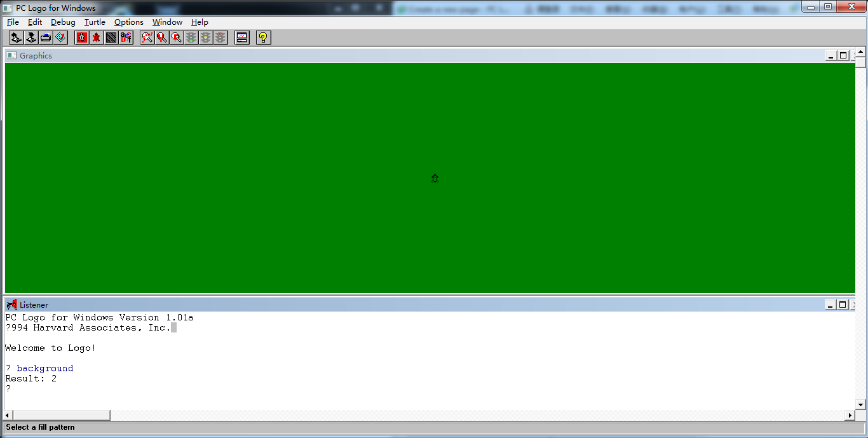Viewport: 868px width, 438px height.
Task: Minimize the Listener sub-window
Action: click(x=831, y=305)
